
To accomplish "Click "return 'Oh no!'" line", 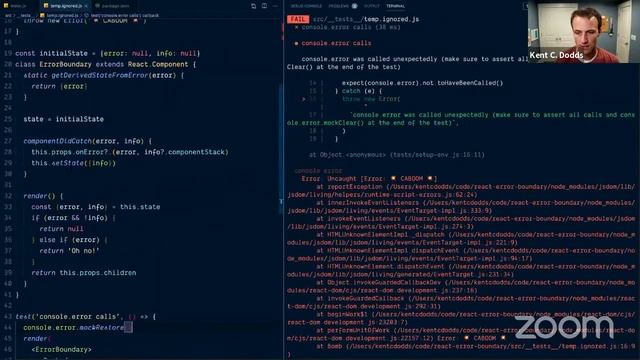I will coord(69,251).
